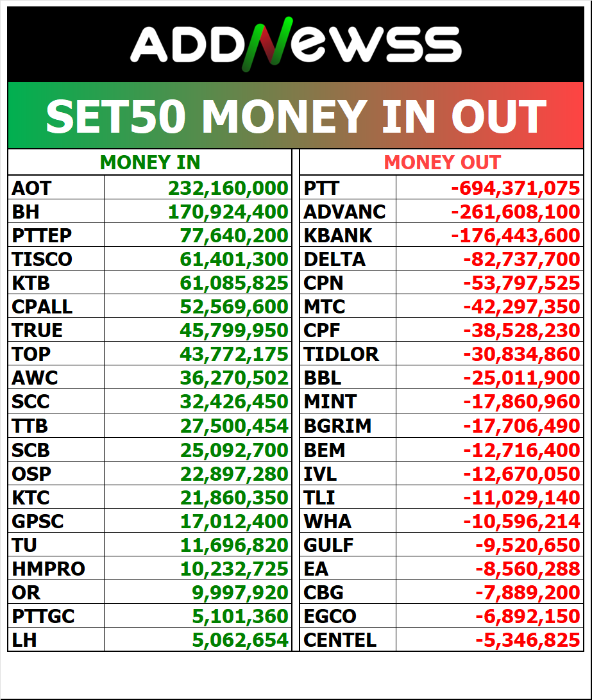Select the HMPRO ticker symbol
The image size is (592, 700).
coord(48,569)
